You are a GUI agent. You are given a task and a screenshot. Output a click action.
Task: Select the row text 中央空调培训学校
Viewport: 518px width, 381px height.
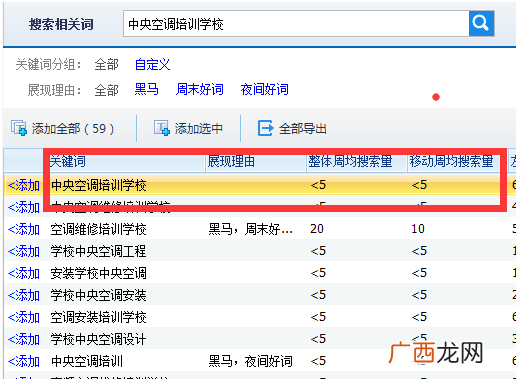pyautogui.click(x=99, y=185)
